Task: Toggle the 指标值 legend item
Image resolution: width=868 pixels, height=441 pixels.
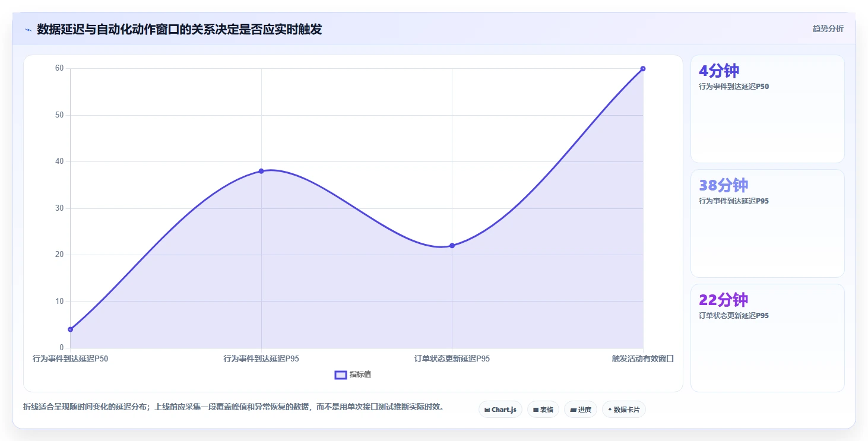Action: coord(353,375)
